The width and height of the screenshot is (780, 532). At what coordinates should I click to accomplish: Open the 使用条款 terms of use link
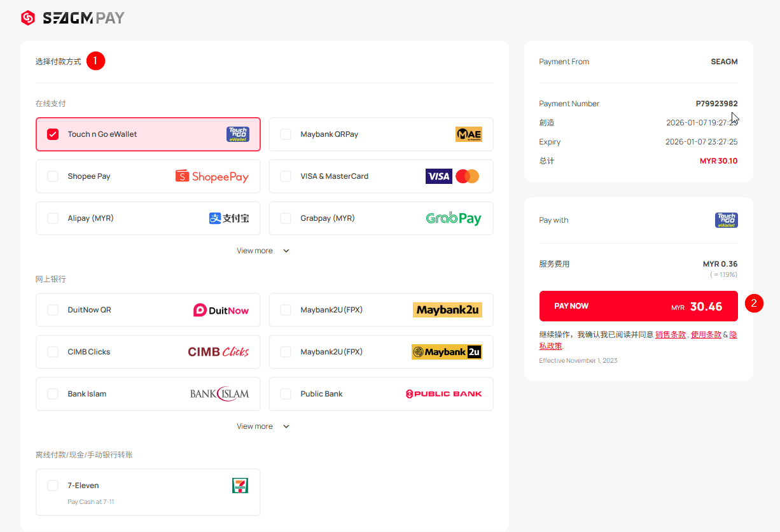pos(706,335)
